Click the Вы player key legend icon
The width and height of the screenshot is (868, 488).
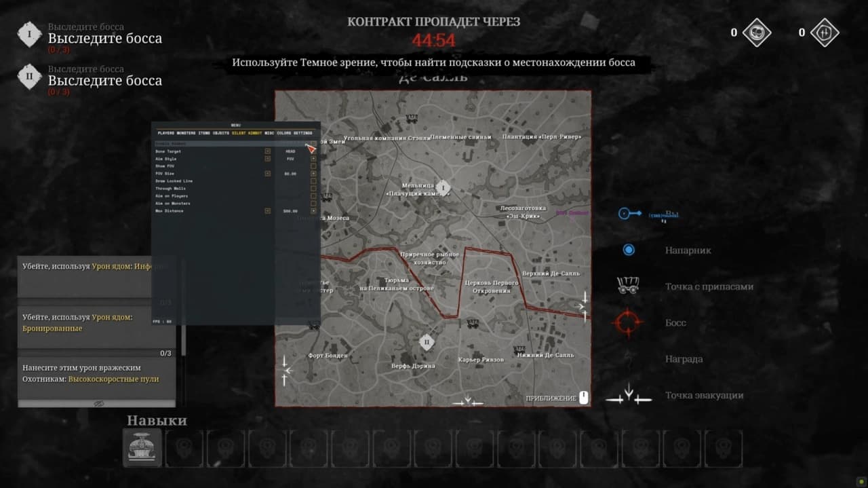point(629,214)
